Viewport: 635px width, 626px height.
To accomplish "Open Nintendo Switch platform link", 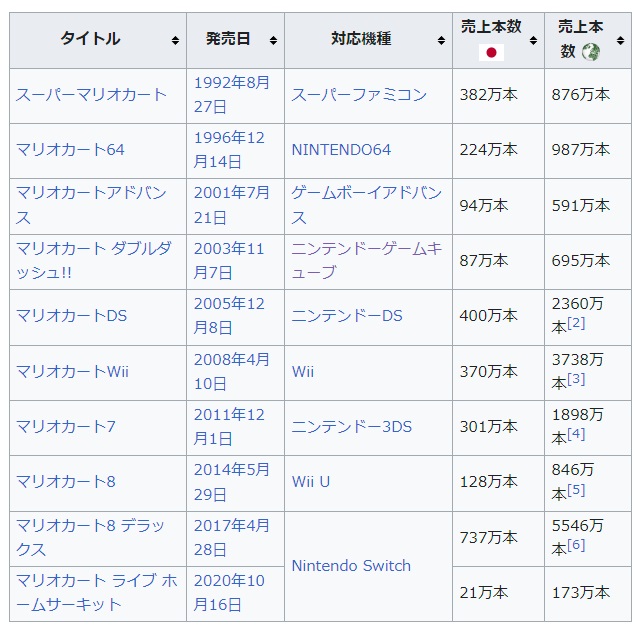I will pos(351,566).
